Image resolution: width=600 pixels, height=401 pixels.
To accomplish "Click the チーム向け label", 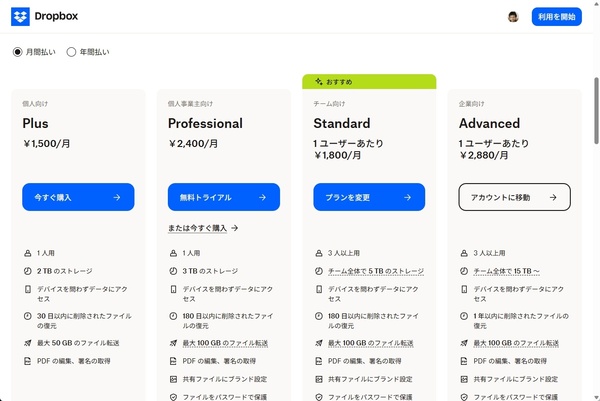I will [329, 104].
